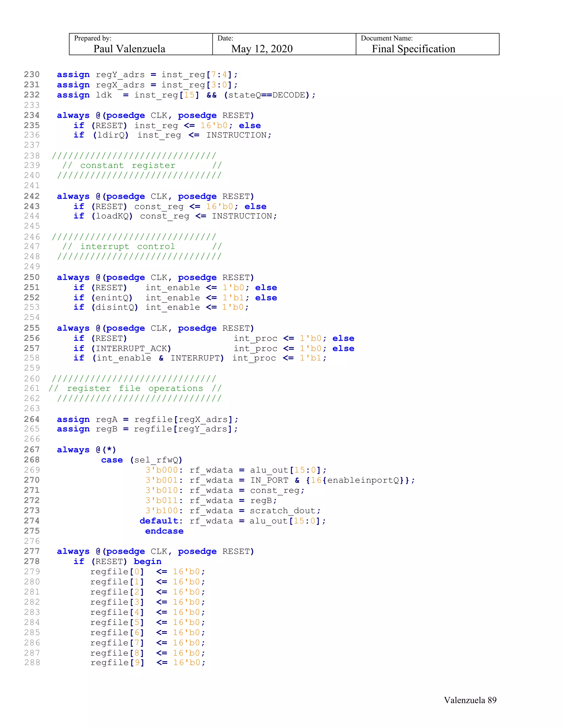Click the 'if (RESET) begin' line

[117, 562]
